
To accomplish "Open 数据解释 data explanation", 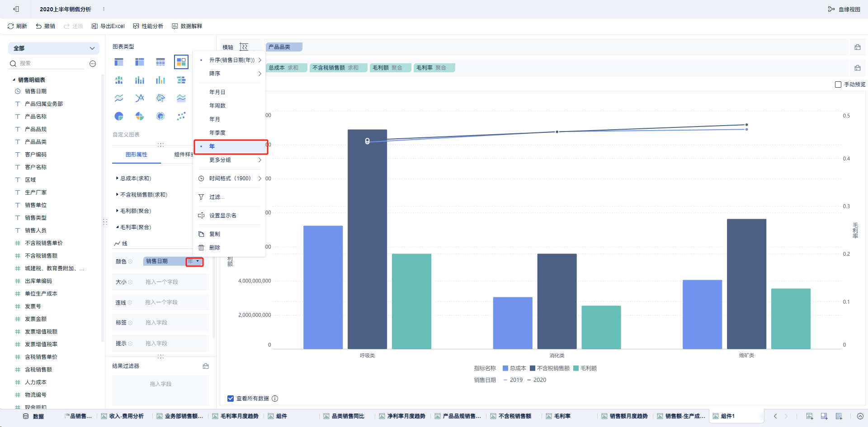I will (x=187, y=26).
